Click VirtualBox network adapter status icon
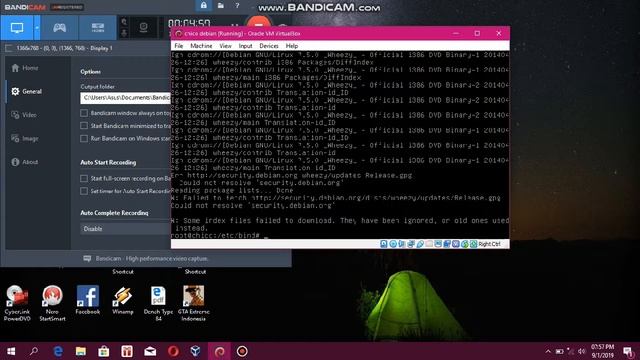The height and width of the screenshot is (360, 640). point(411,244)
